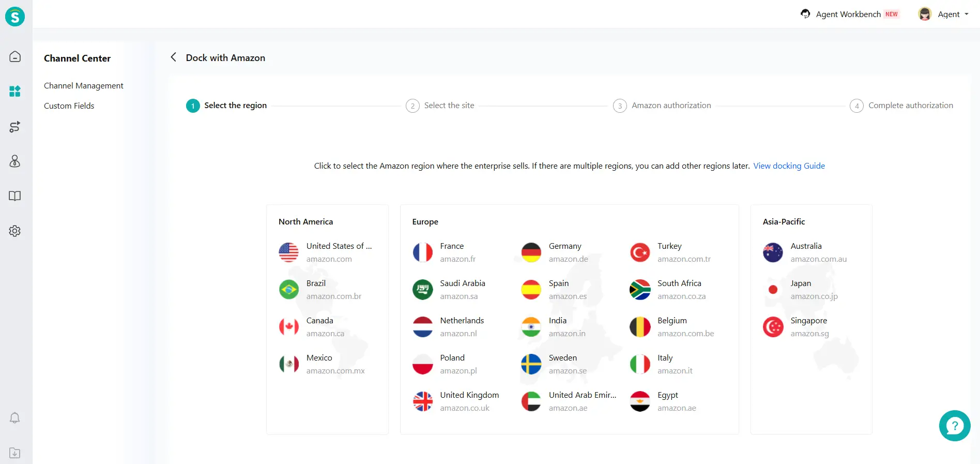980x464 pixels.
Task: Click step 2 Select the site
Action: [440, 106]
